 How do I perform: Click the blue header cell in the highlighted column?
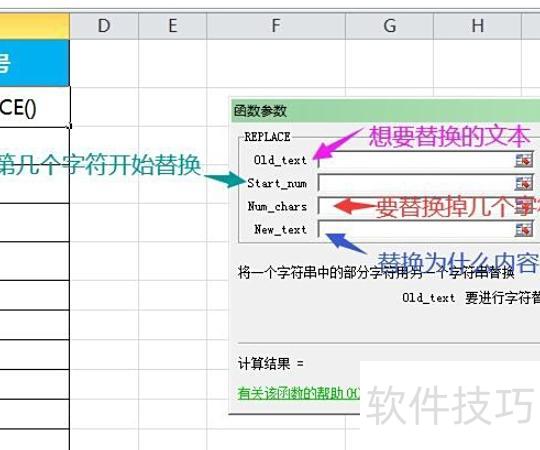tap(35, 63)
